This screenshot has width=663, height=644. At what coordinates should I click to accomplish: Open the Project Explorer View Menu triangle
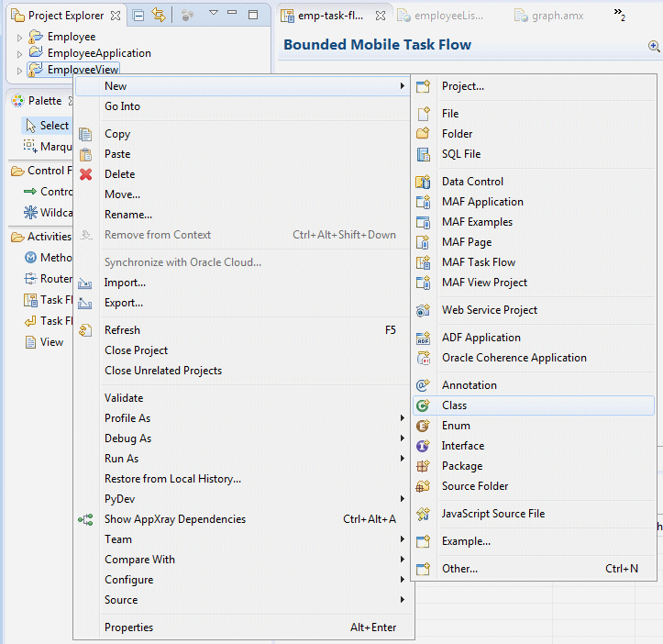click(214, 13)
